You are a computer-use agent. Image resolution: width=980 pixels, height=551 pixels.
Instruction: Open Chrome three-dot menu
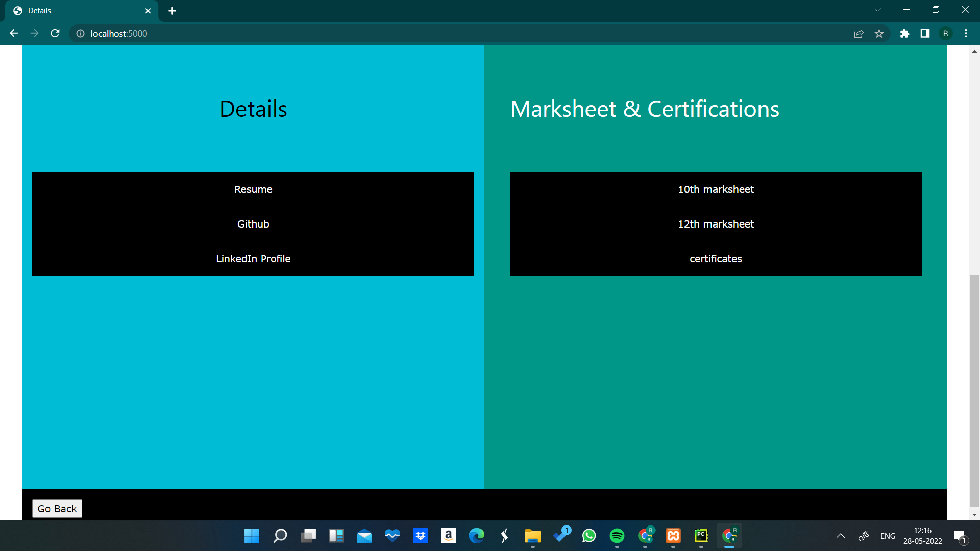[966, 33]
